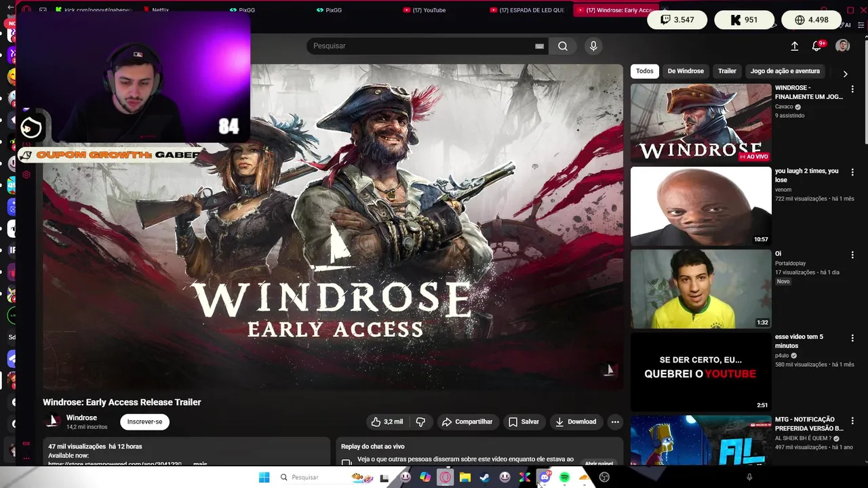Open the Cavaco channel name under live video
The image size is (868, 488).
pyautogui.click(x=784, y=106)
